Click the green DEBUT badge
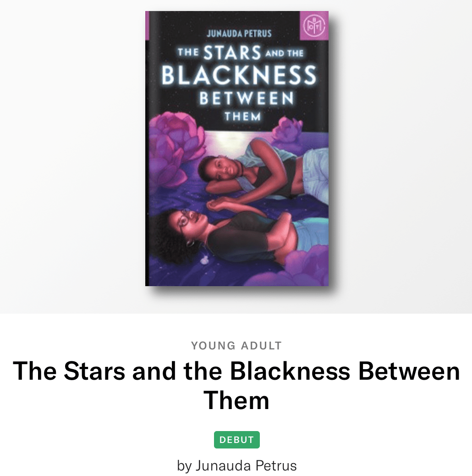The height and width of the screenshot is (476, 472). click(236, 440)
